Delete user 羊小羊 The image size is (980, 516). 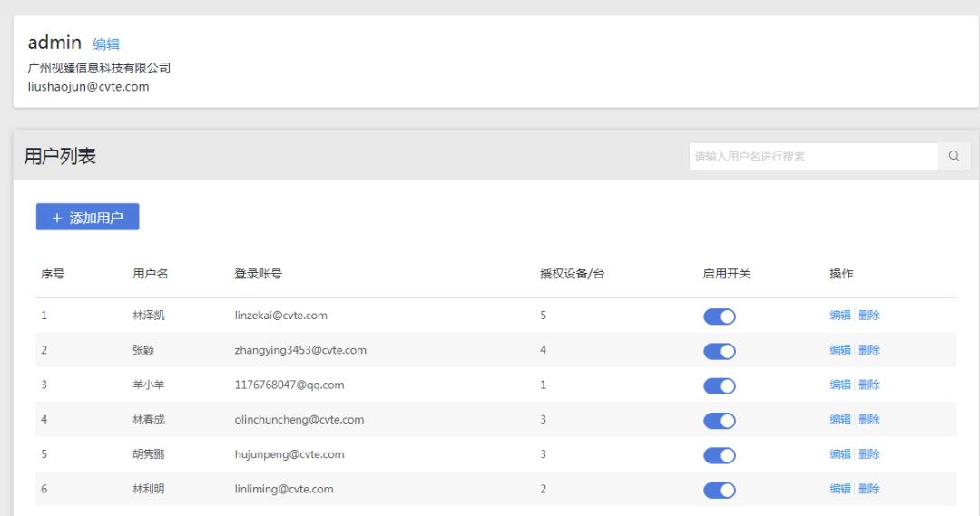click(869, 385)
